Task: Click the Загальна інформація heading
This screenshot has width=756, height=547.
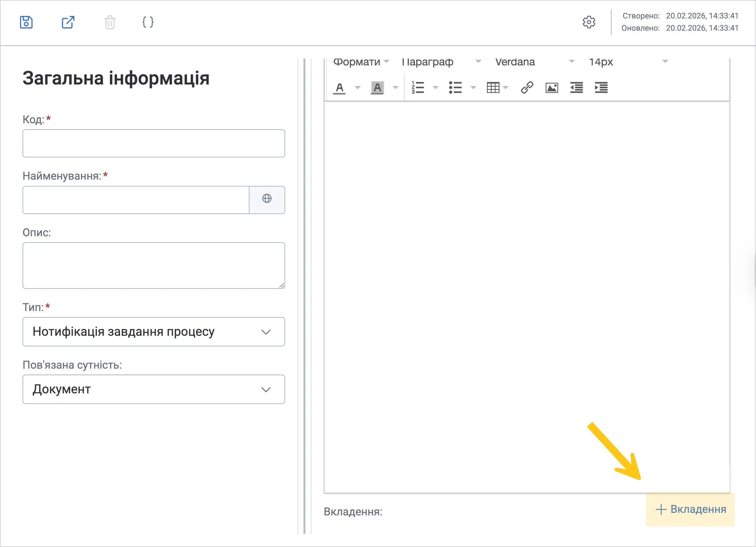Action: tap(116, 78)
